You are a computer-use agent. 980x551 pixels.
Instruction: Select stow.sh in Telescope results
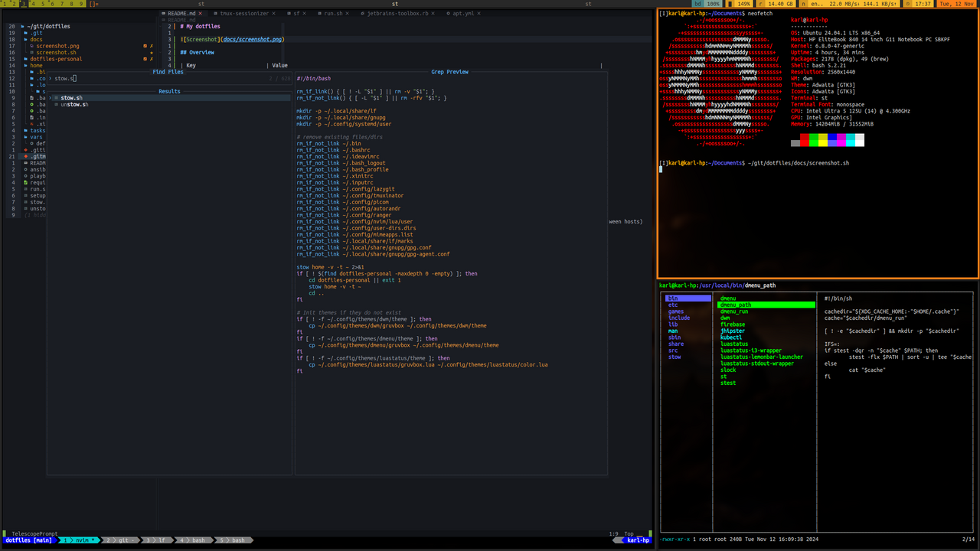170,98
